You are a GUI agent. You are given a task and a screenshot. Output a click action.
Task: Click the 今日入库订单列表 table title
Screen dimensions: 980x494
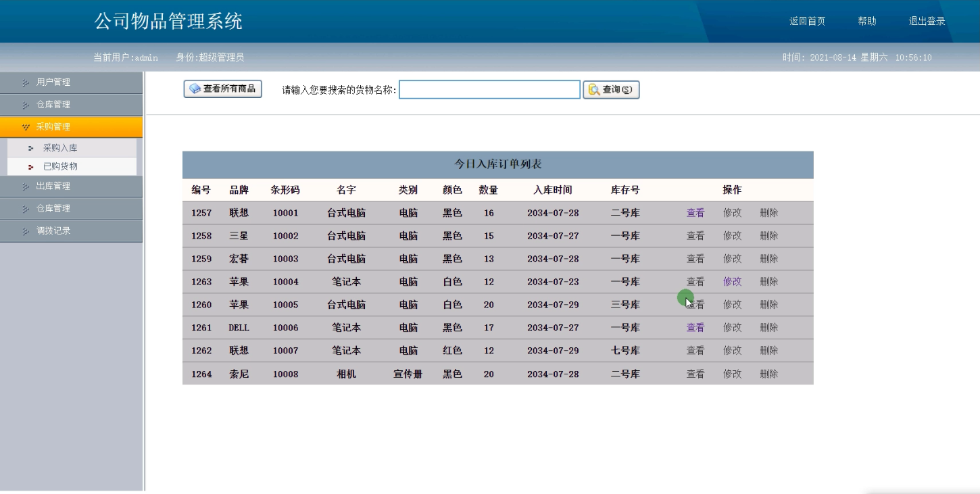[x=498, y=164]
